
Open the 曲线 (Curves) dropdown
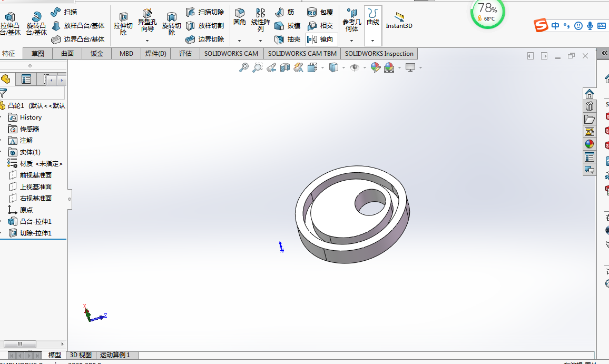(x=373, y=41)
